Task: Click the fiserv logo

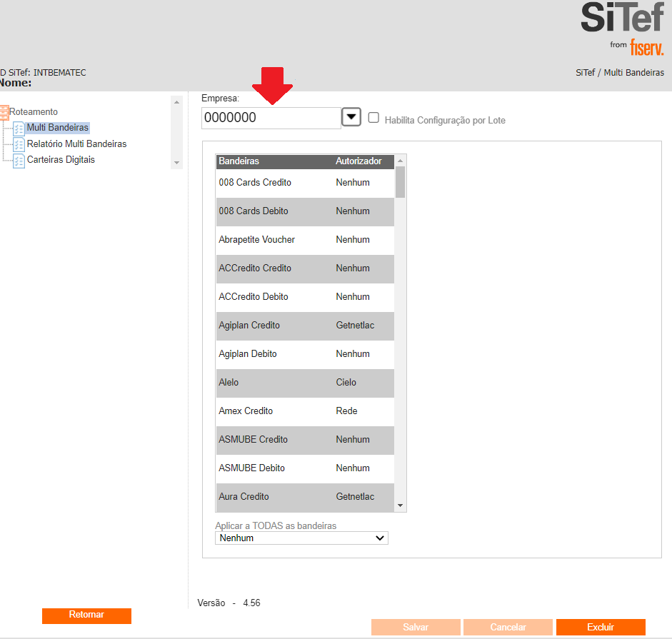Action: [646, 47]
